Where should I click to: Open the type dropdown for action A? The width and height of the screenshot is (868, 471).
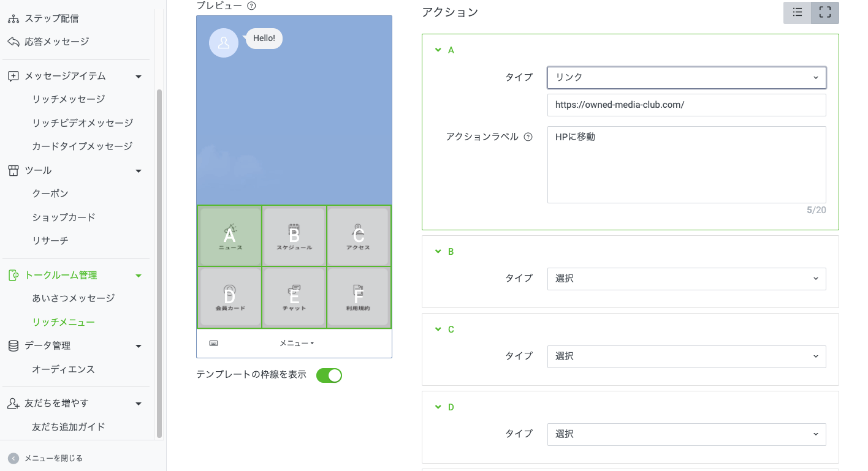tap(687, 78)
